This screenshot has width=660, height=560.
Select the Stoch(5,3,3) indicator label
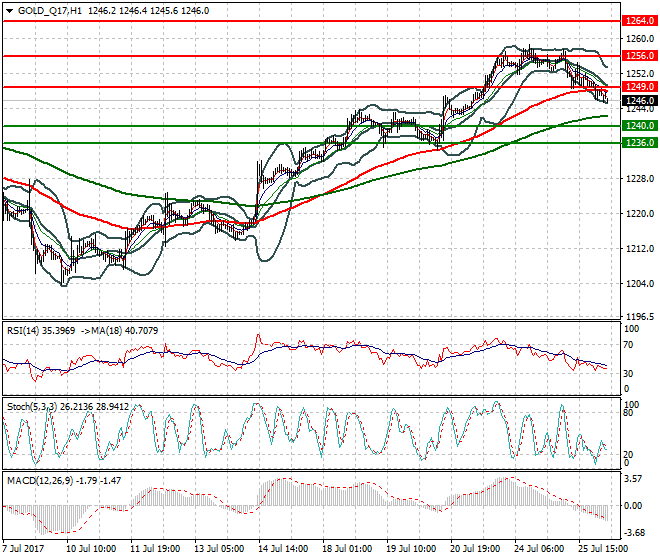coord(33,407)
